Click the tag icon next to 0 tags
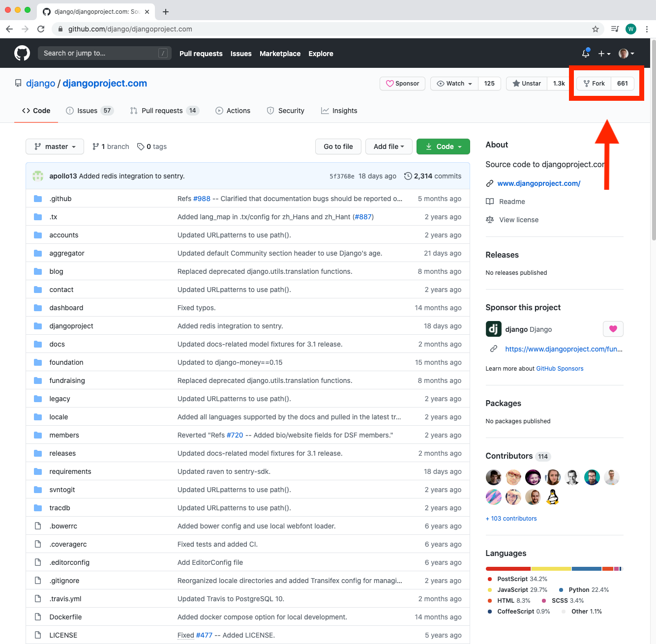This screenshot has width=656, height=644. point(141,146)
